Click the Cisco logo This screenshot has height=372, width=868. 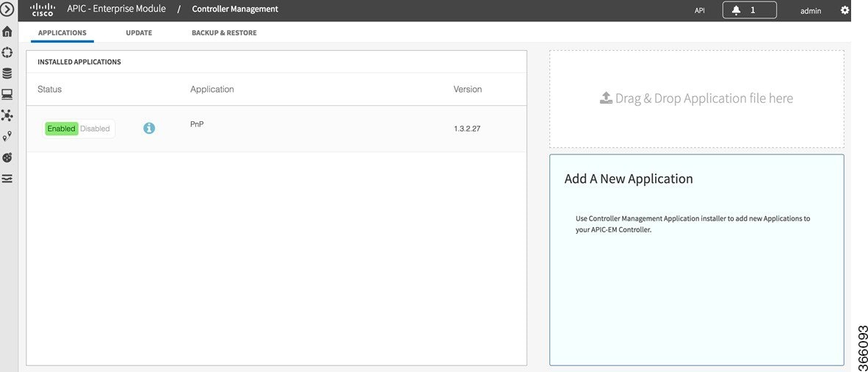coord(43,10)
